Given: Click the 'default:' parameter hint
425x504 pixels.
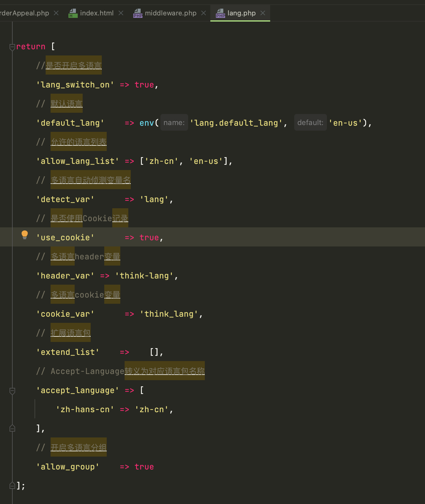Looking at the screenshot, I should tap(310, 123).
